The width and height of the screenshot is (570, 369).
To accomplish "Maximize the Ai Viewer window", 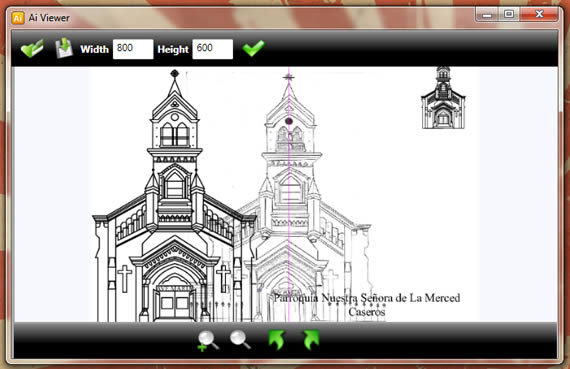I will (x=509, y=15).
